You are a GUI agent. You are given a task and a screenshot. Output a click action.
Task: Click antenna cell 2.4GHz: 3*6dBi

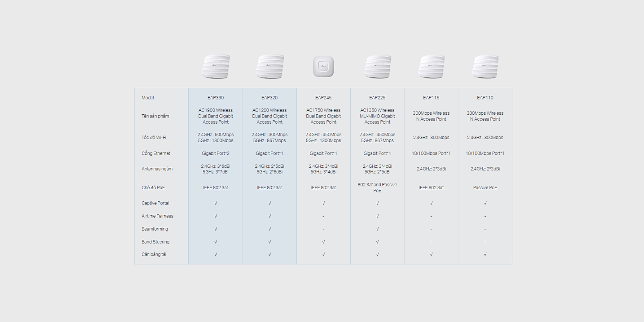pos(216,169)
